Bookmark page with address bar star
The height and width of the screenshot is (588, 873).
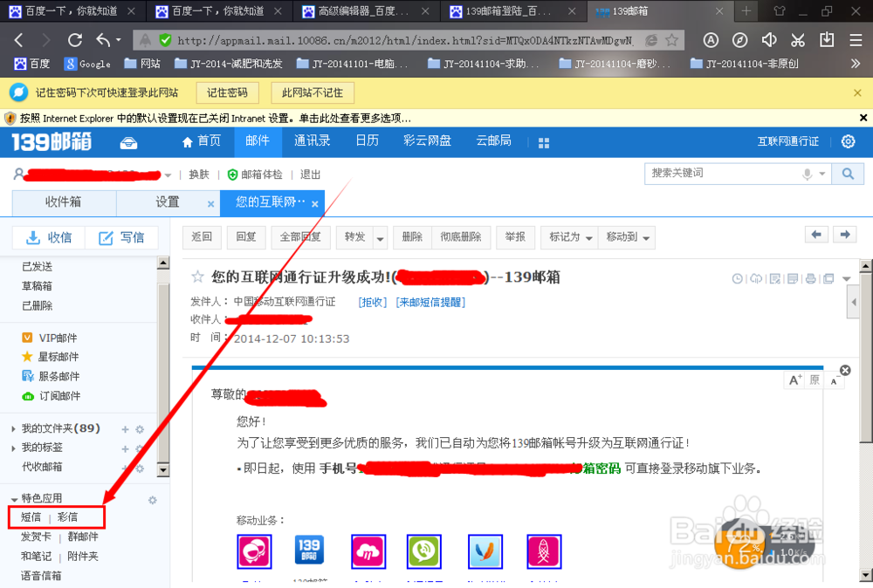pos(672,40)
